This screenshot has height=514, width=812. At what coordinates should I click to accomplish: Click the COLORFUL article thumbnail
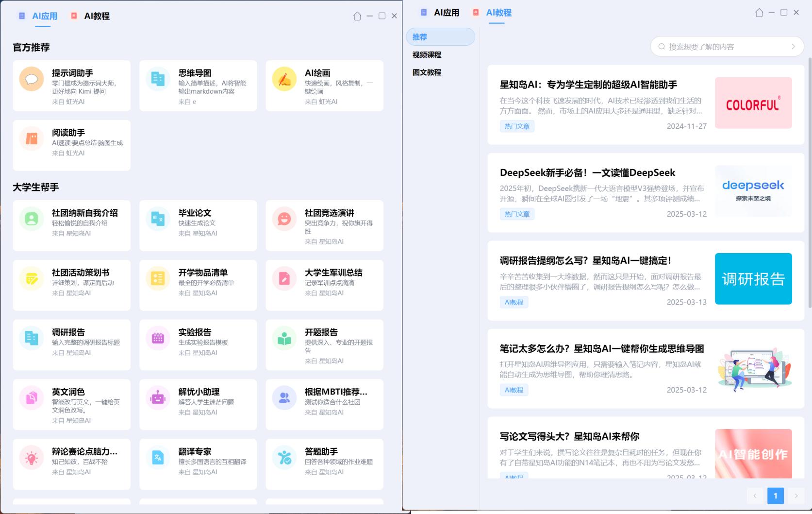coord(753,103)
